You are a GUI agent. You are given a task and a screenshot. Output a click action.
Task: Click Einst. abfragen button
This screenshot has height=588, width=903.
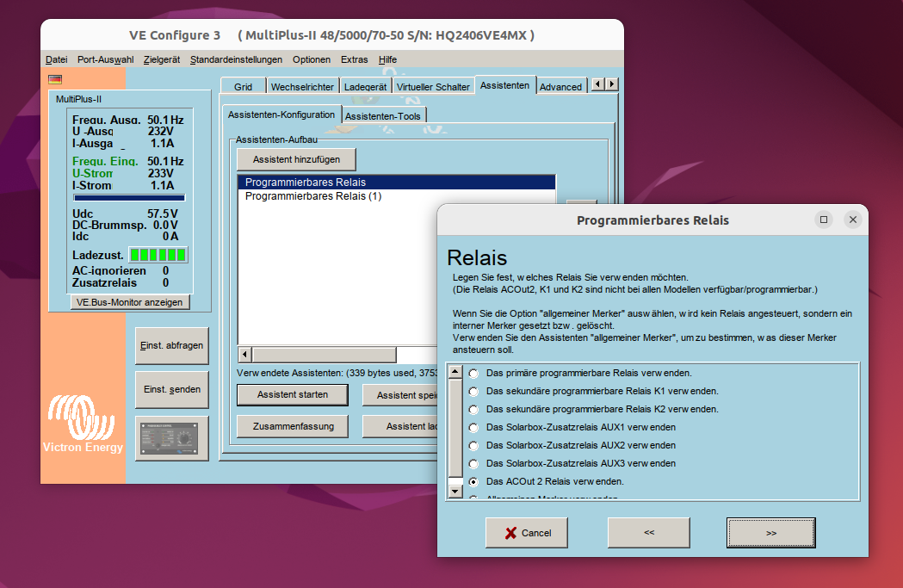[x=171, y=345]
